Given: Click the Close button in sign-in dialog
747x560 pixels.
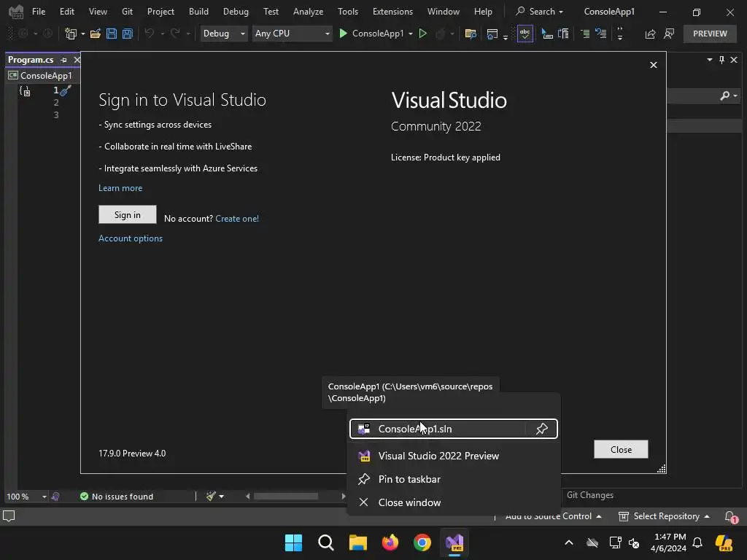Looking at the screenshot, I should point(621,449).
